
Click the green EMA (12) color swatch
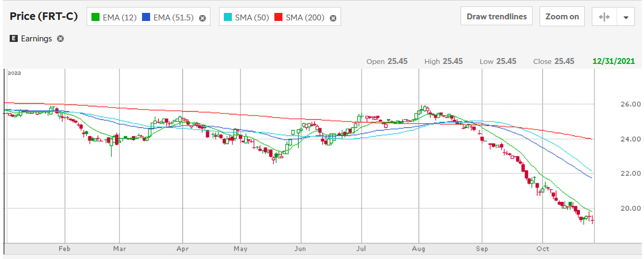(x=96, y=18)
